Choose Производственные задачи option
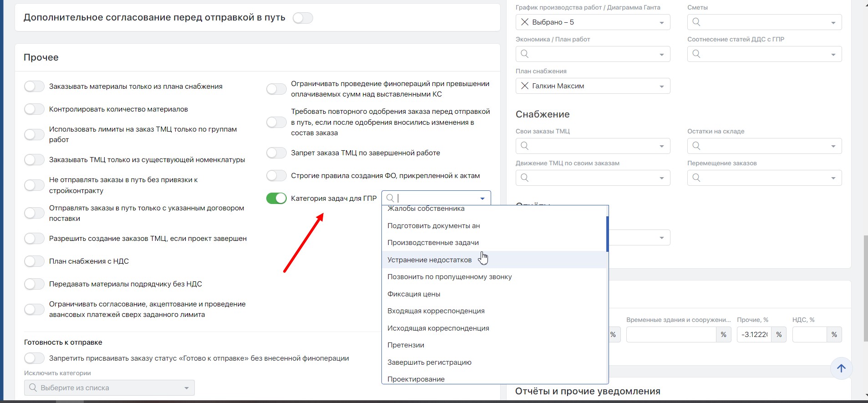The height and width of the screenshot is (403, 868). [x=433, y=243]
